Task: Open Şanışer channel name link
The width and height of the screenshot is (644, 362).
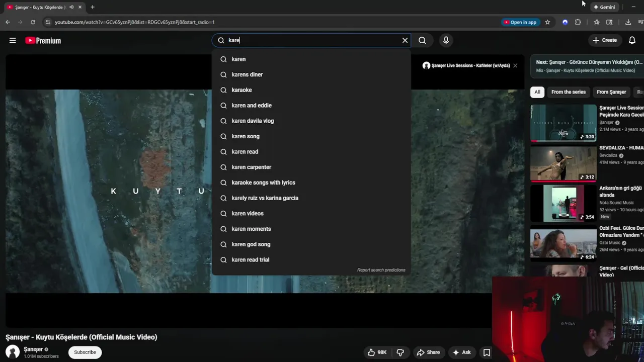Action: coord(33,349)
